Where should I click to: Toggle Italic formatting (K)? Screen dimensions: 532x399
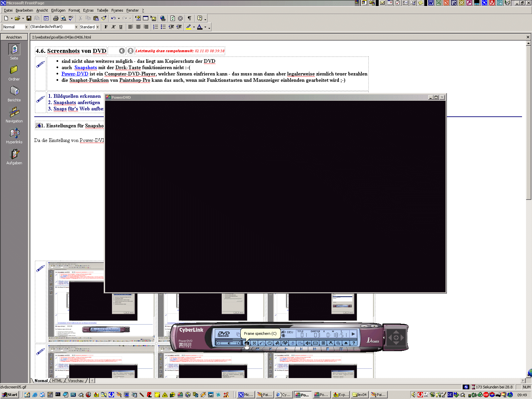coord(113,27)
